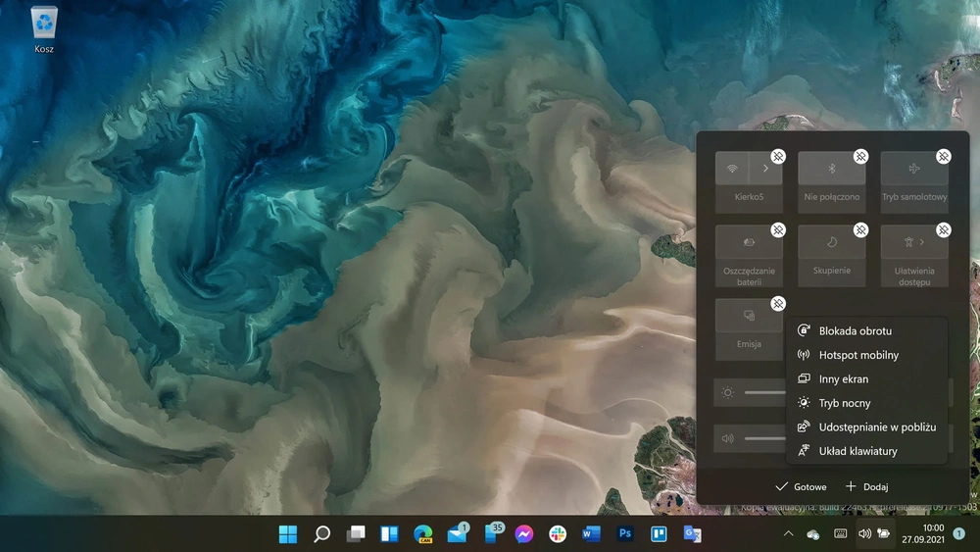
Task: Unpin the Bluetooth Nie połączono tile
Action: pyautogui.click(x=860, y=156)
